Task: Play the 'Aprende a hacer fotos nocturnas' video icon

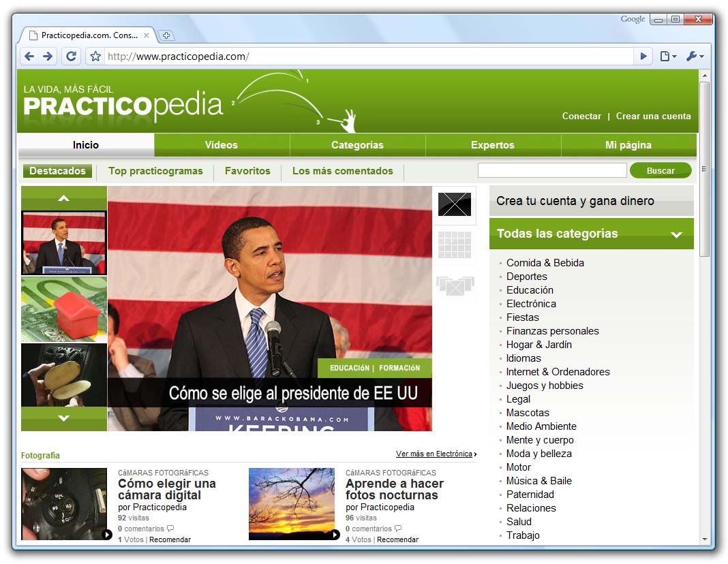Action: click(x=334, y=534)
